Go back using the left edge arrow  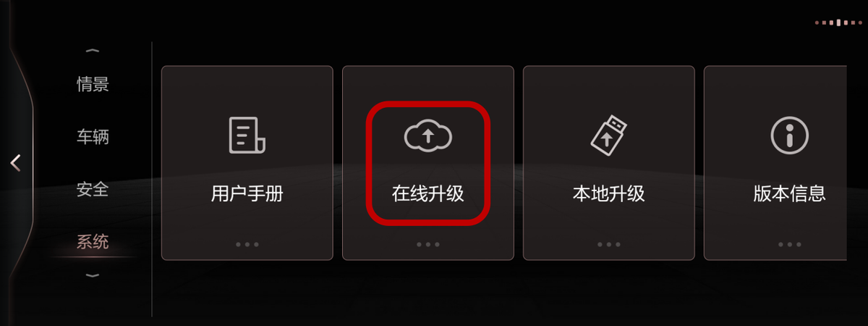pyautogui.click(x=15, y=163)
